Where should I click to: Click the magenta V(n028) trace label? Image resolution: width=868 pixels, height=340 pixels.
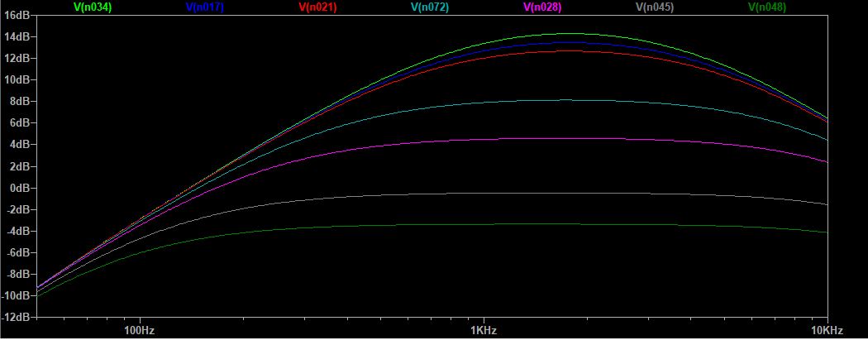542,7
